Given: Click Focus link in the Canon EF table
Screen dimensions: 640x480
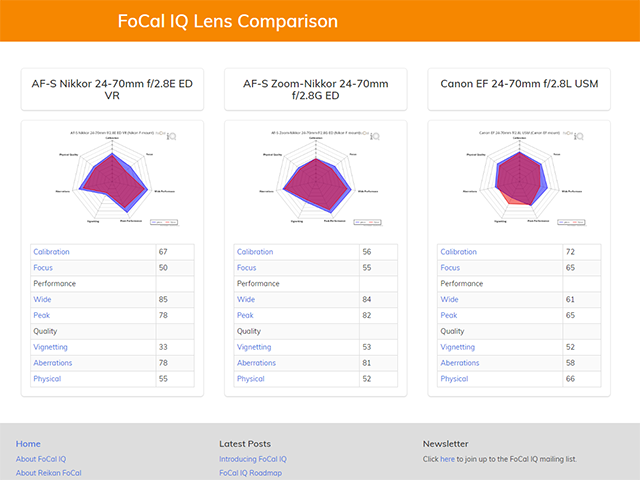Looking at the screenshot, I should [x=450, y=268].
